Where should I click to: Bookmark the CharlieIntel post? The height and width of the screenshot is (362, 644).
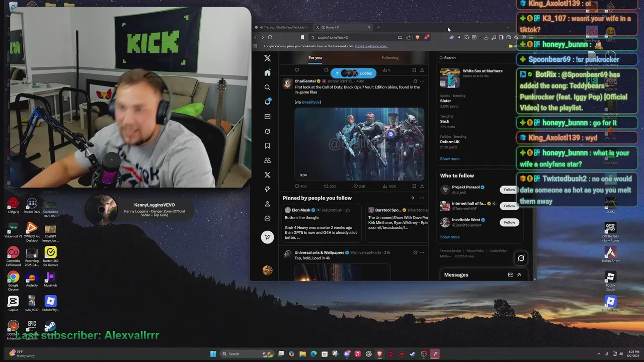(x=414, y=186)
